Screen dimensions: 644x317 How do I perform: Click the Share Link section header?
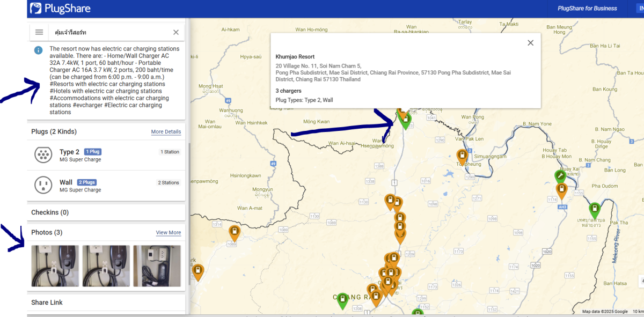point(106,303)
